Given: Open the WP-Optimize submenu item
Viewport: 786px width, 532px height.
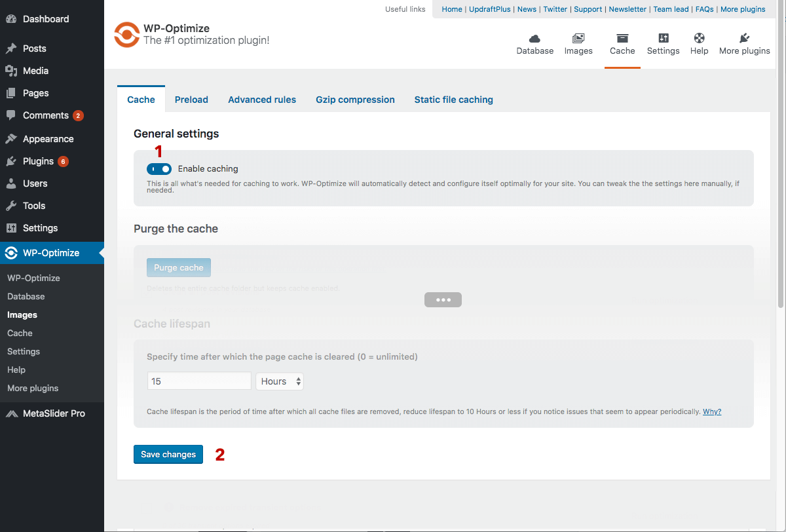Looking at the screenshot, I should pos(33,278).
